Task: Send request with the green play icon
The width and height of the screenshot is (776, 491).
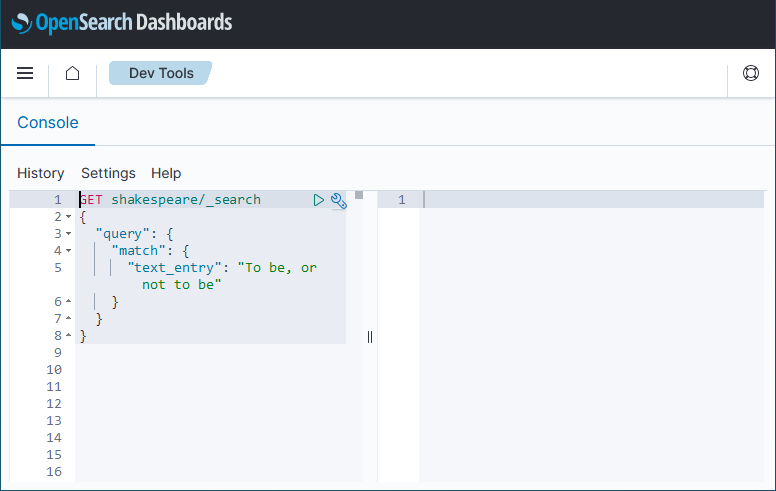Action: tap(318, 200)
